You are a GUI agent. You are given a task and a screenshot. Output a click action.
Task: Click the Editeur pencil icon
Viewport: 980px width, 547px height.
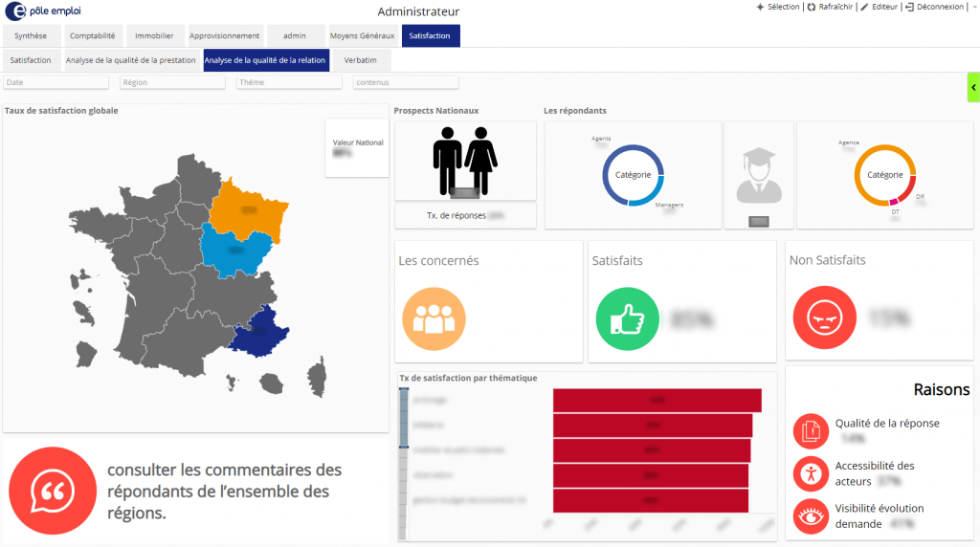pos(864,7)
